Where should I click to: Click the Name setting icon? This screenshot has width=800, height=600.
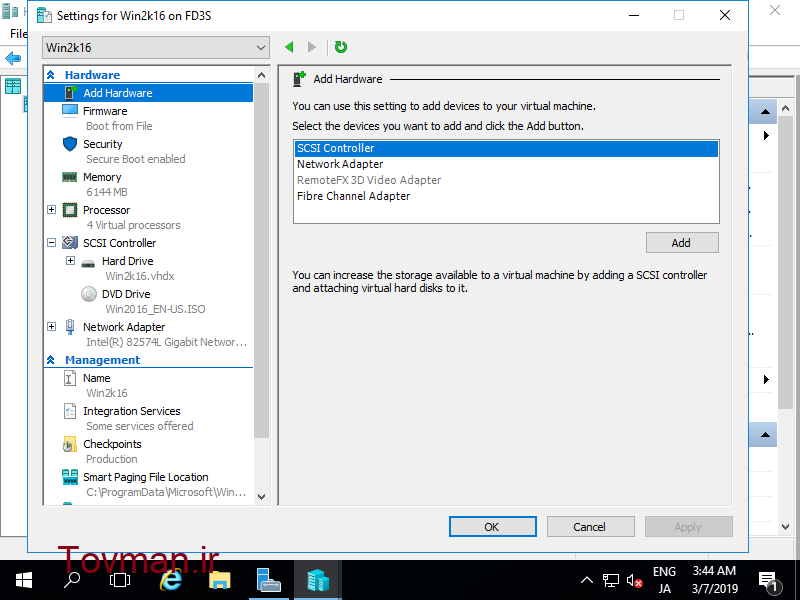pyautogui.click(x=70, y=378)
